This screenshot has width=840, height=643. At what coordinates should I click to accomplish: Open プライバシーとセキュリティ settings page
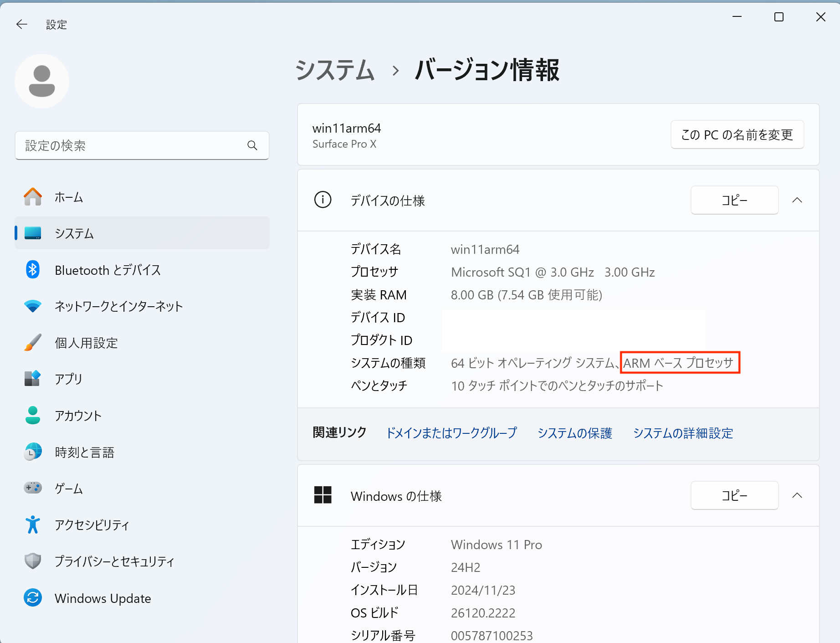point(142,561)
